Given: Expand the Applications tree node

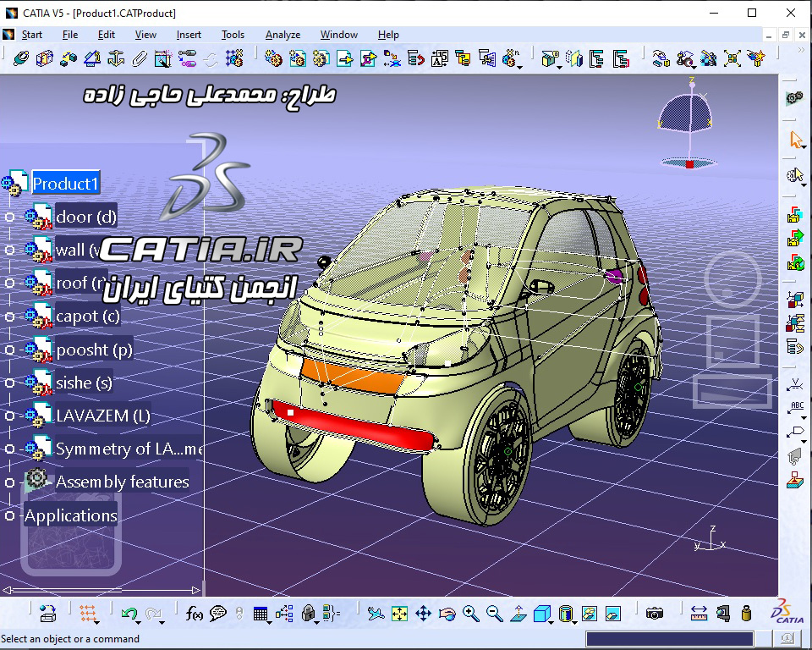Looking at the screenshot, I should [9, 515].
